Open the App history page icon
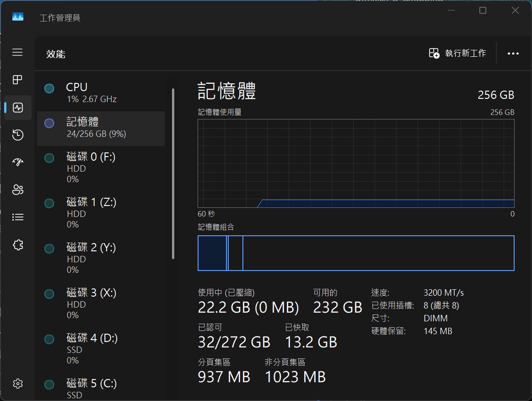 (18, 135)
